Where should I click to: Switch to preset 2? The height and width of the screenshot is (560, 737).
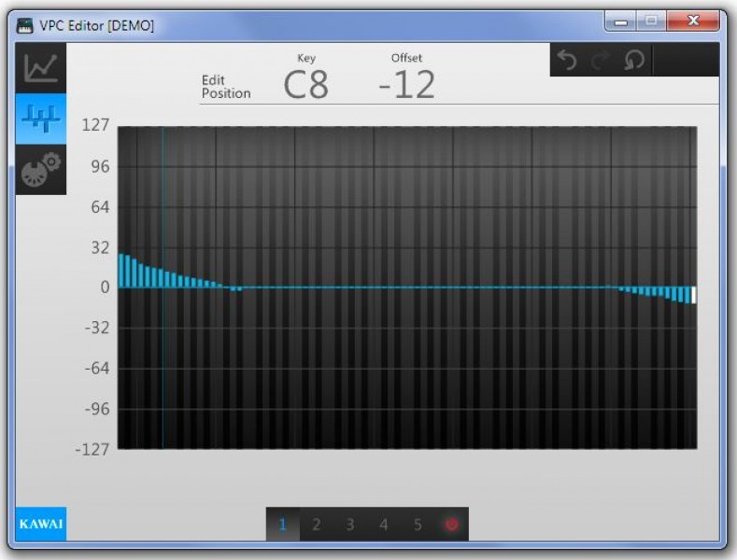tap(317, 525)
